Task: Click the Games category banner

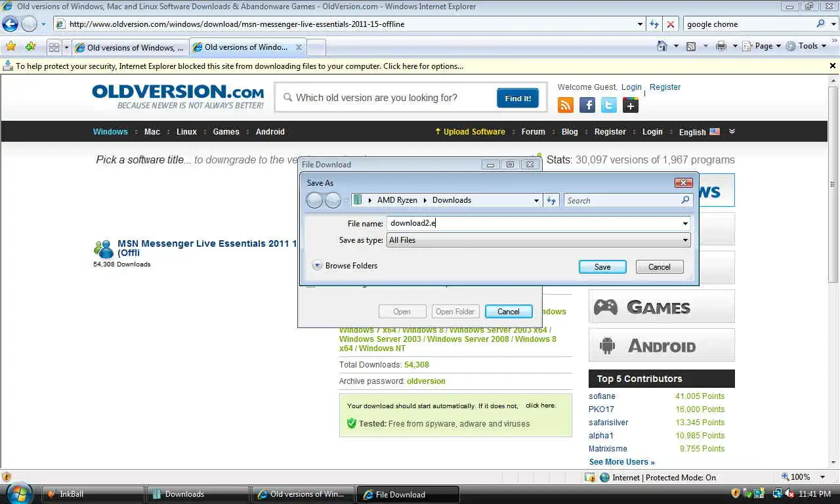Action: [661, 306]
